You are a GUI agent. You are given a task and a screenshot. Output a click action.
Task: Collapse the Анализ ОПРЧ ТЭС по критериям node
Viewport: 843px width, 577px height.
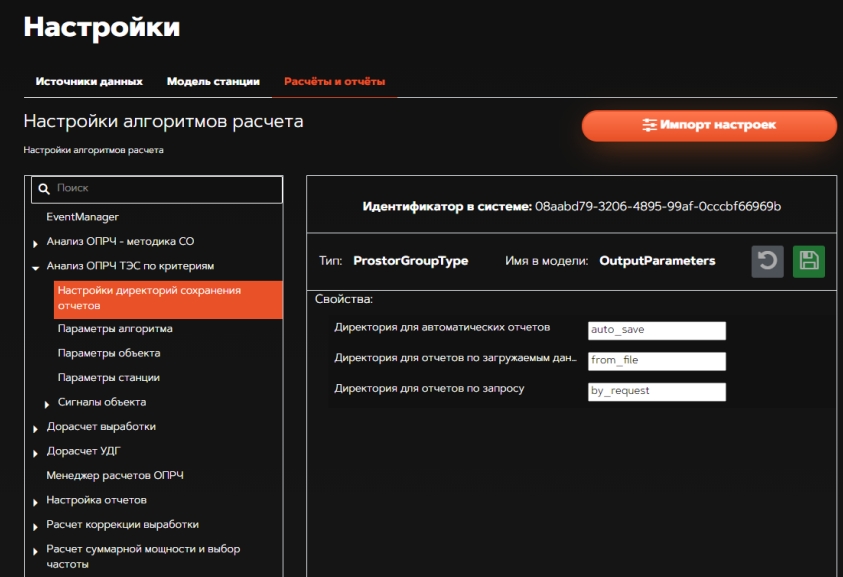(36, 268)
